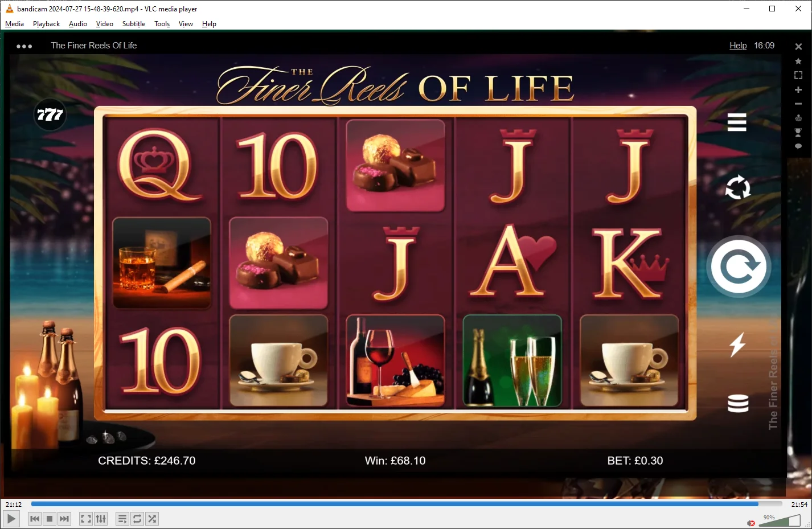Open the Media menu

14,24
